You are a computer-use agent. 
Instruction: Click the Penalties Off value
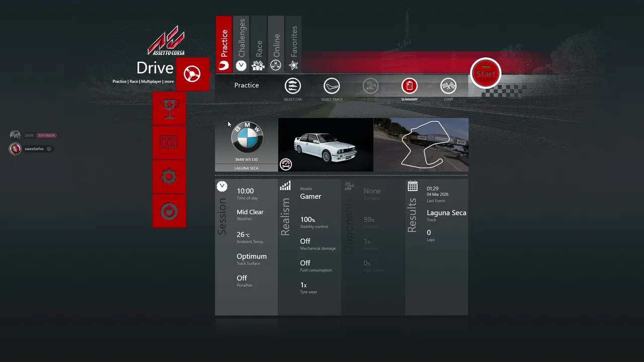tap(242, 278)
